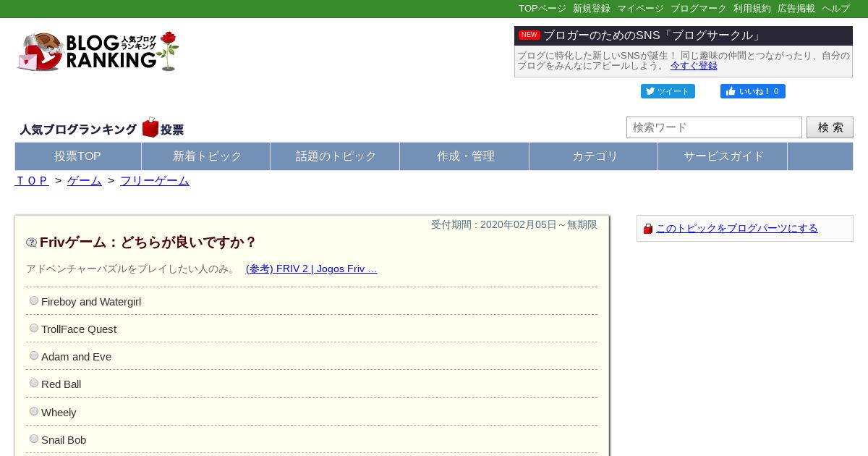The image size is (868, 456).
Task: Pick the Red Ball radio button
Action: 34,383
